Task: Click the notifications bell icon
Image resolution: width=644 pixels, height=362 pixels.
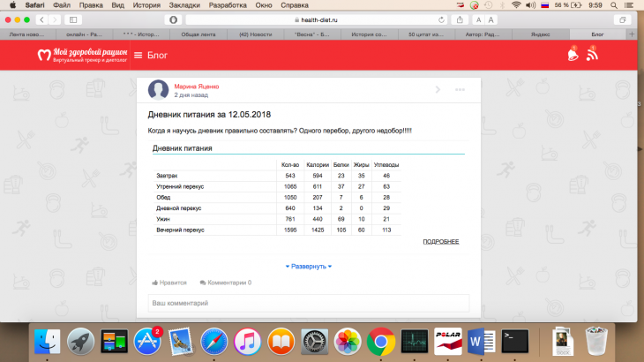Action: coord(572,56)
